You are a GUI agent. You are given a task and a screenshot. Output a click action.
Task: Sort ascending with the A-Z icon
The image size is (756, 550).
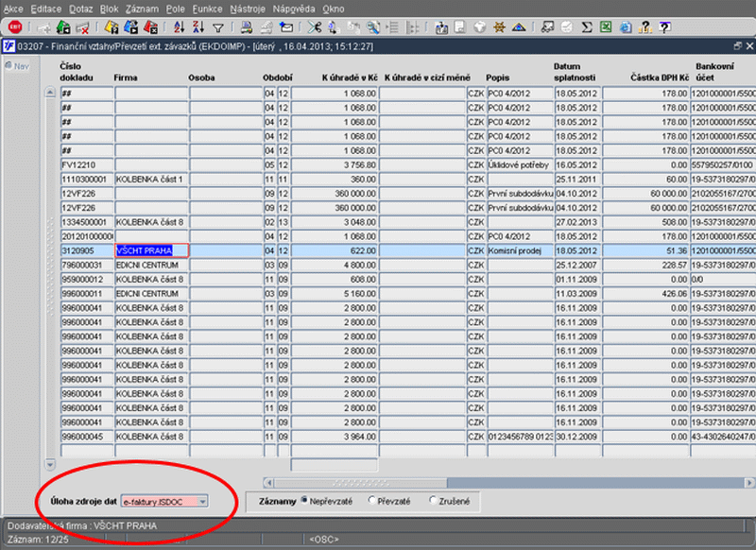[x=180, y=27]
